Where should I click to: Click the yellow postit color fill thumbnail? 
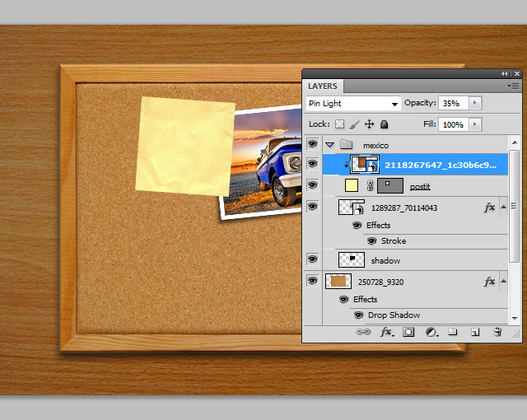[x=352, y=185]
